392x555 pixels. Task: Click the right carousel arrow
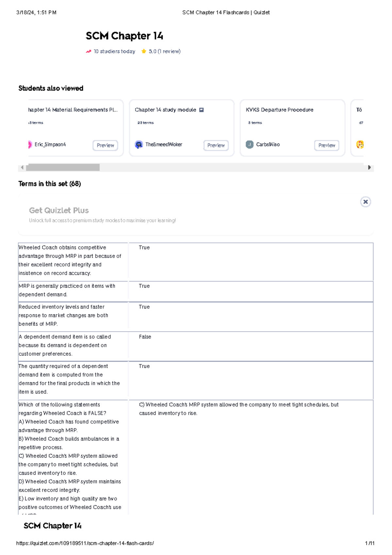pos(369,167)
